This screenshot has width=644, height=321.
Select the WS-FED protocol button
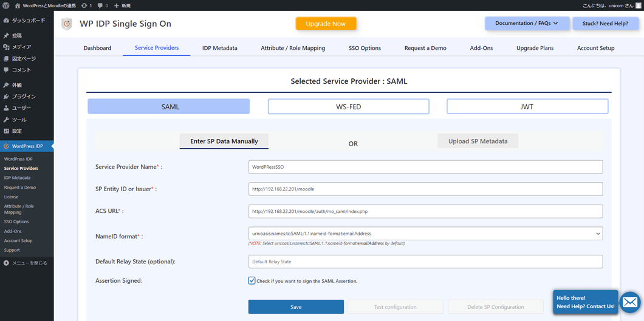(x=348, y=107)
